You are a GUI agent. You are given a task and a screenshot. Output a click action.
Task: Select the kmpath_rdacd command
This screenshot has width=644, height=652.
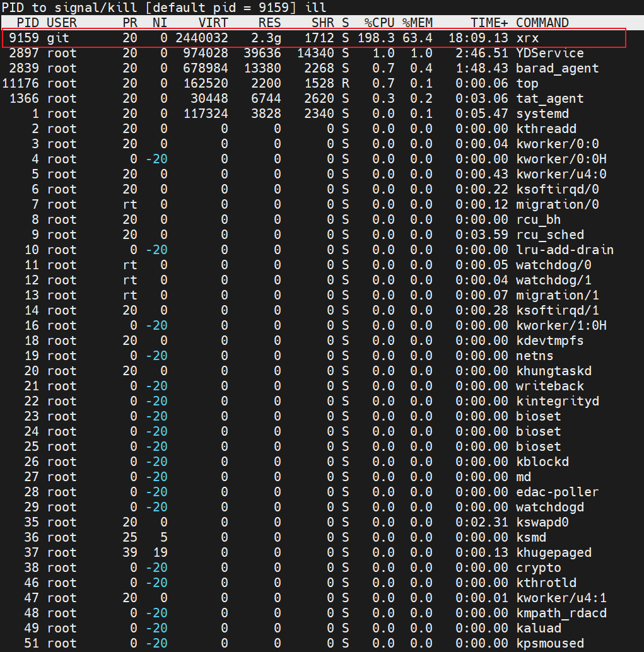561,613
